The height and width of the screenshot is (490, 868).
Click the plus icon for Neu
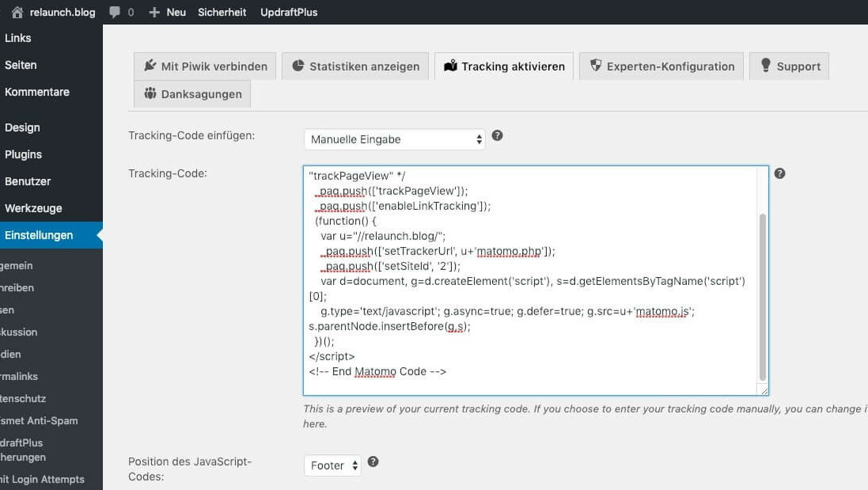(x=154, y=12)
